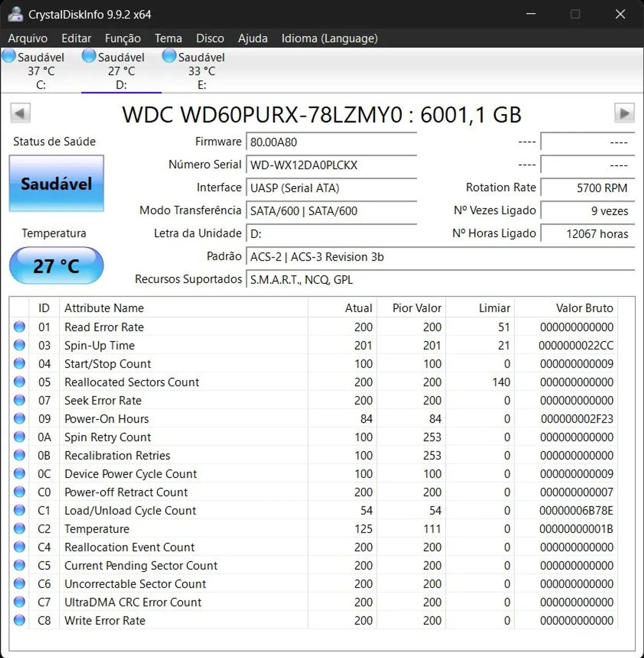Image resolution: width=644 pixels, height=658 pixels.
Task: Click current value 125 for Temperature
Action: tap(363, 529)
